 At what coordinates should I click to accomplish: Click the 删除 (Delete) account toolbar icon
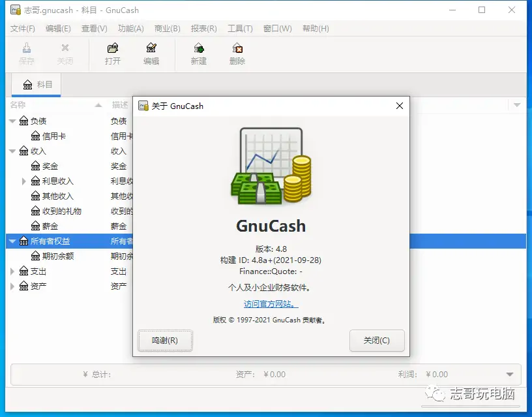coord(237,49)
